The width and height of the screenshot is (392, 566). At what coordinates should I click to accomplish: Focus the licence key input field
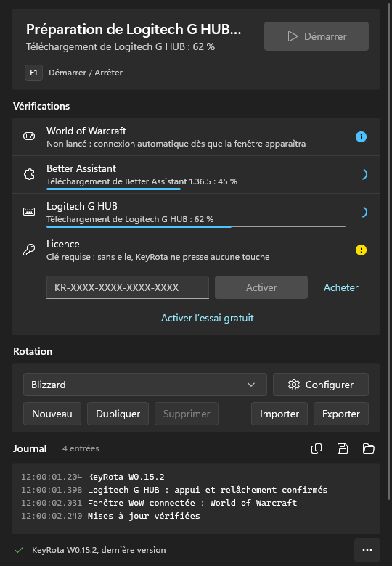pyautogui.click(x=128, y=287)
